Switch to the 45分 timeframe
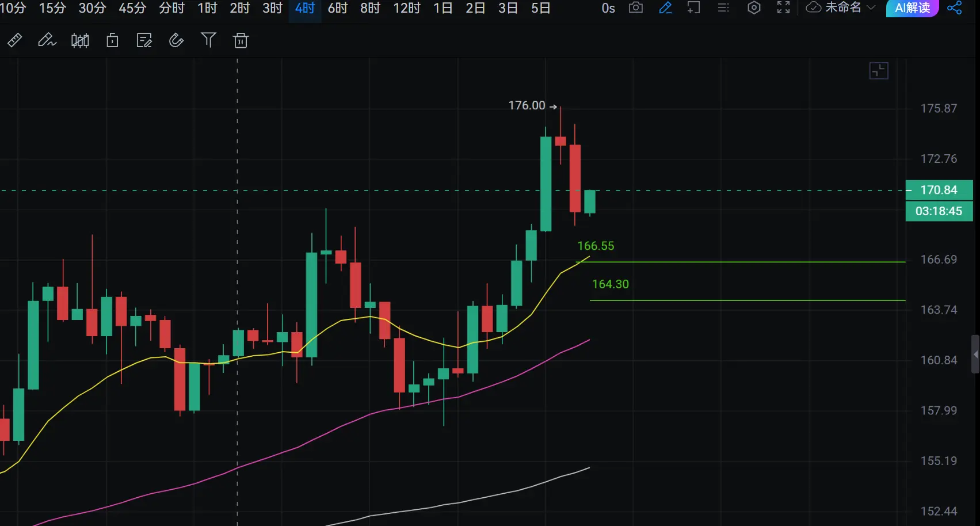 (132, 8)
